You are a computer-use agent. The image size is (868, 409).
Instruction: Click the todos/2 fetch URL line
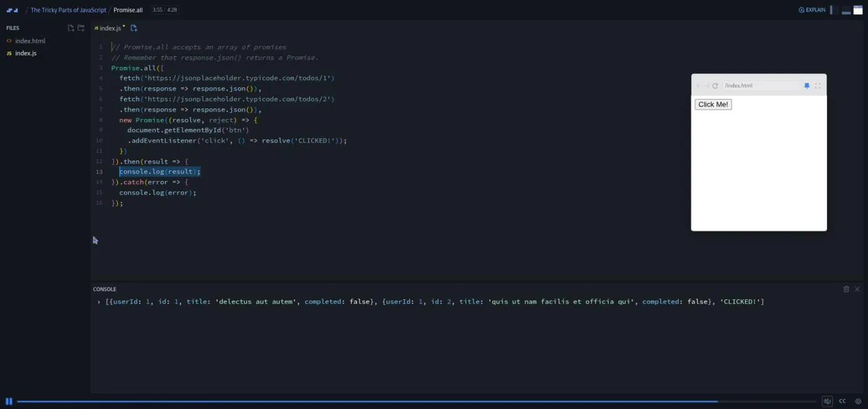point(227,99)
